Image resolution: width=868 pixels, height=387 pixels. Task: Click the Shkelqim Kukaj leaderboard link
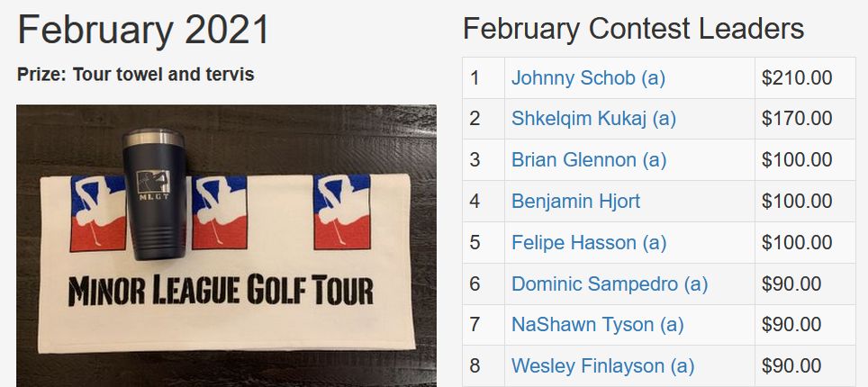click(x=593, y=119)
